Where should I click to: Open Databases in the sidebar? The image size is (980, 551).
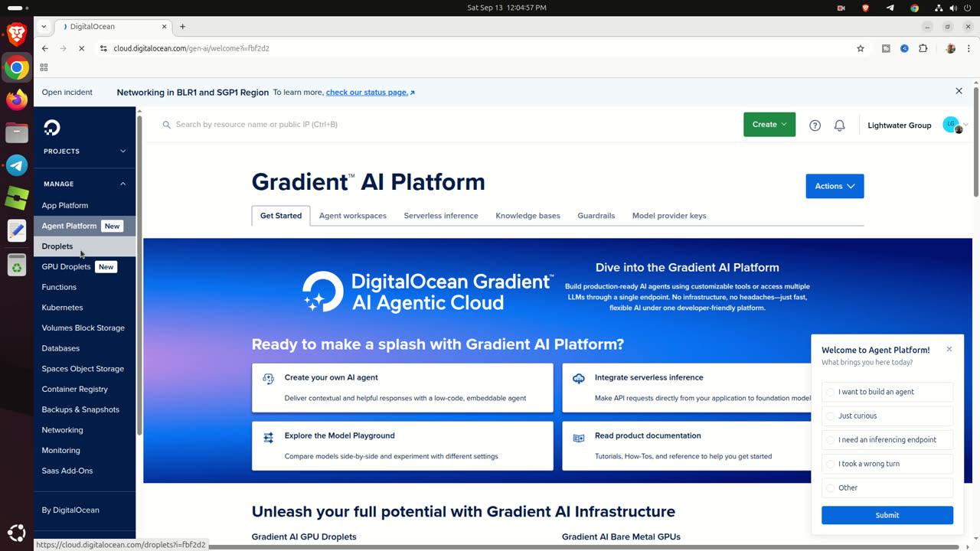click(x=84, y=348)
